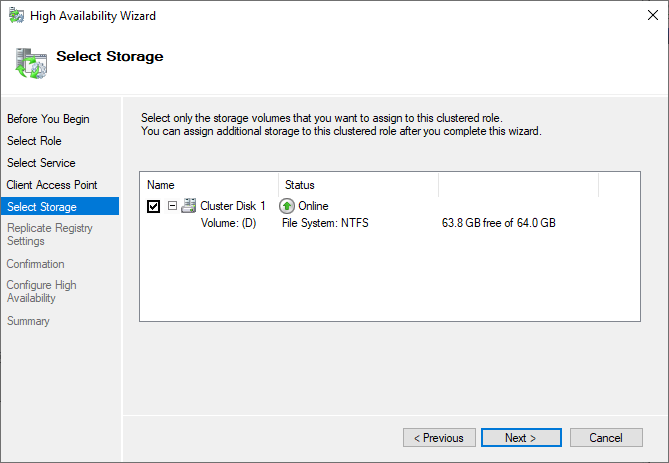Go back with the Previous button
669x463 pixels.
coord(439,438)
